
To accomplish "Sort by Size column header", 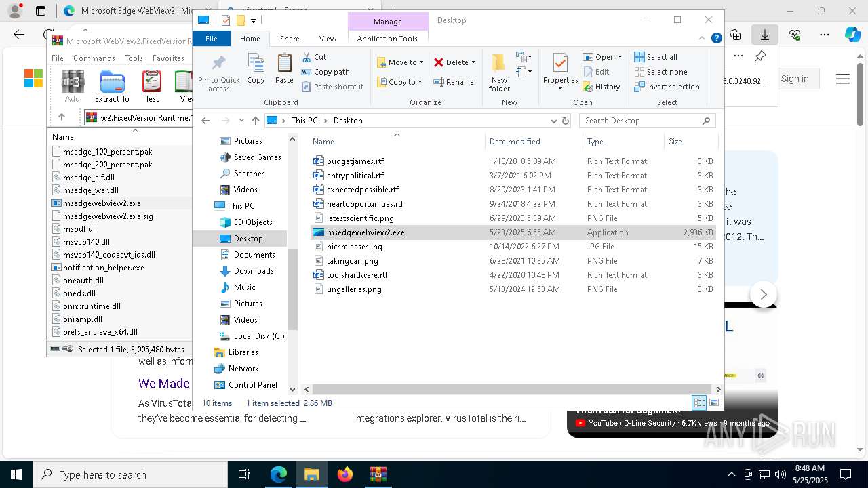I will click(690, 142).
